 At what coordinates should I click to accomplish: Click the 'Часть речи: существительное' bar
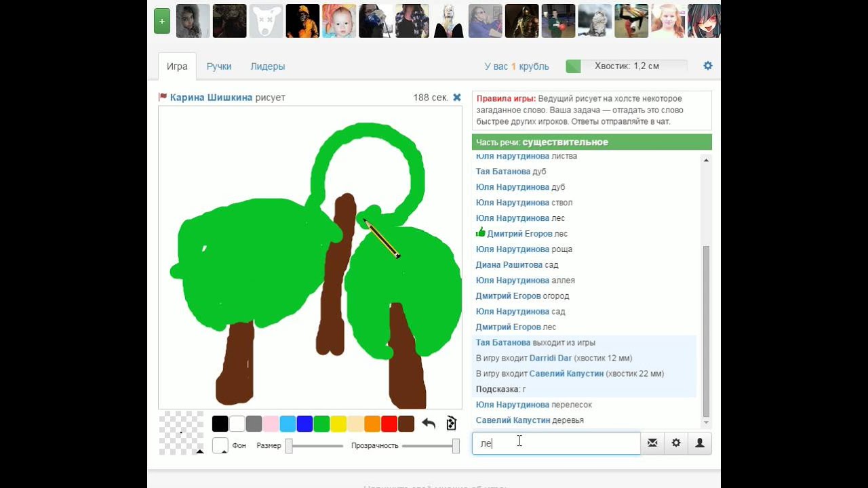[592, 142]
